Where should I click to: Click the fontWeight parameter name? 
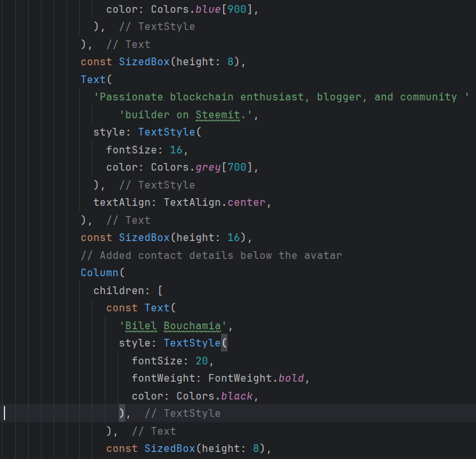164,378
